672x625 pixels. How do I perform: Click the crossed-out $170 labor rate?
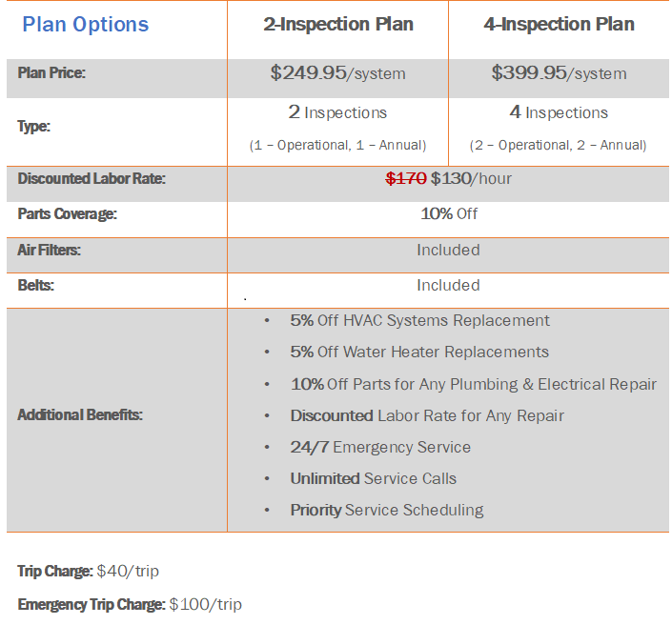pos(406,178)
